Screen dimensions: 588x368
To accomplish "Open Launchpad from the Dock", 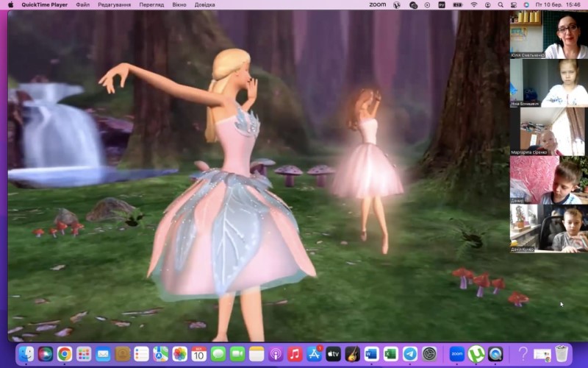I will (x=84, y=354).
